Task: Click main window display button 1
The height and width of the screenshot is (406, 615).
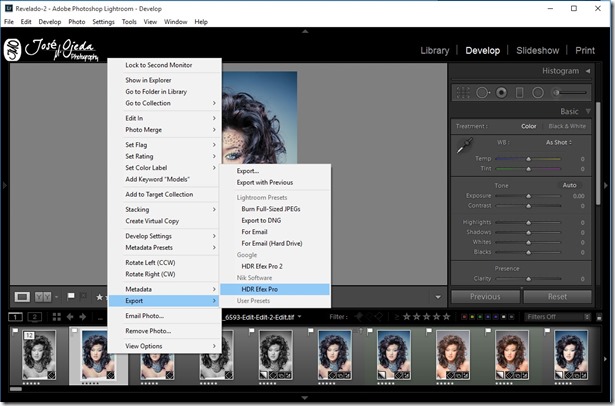Action: (x=15, y=317)
